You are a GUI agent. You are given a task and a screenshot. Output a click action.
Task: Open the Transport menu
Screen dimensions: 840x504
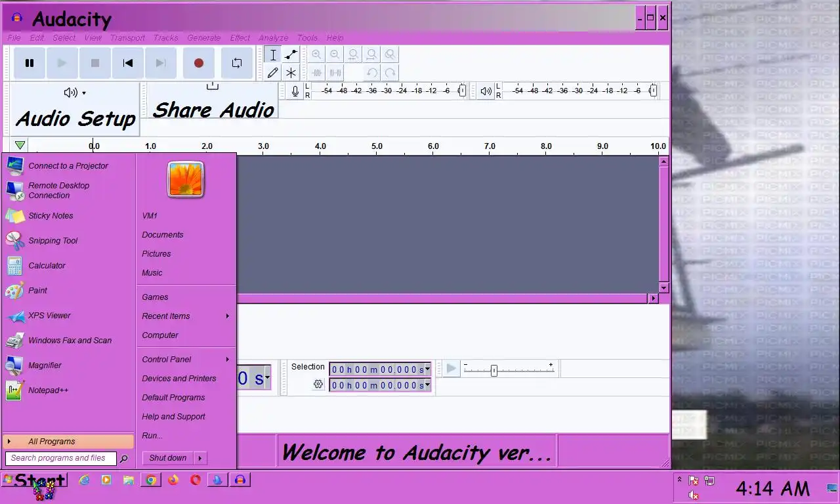tap(127, 38)
